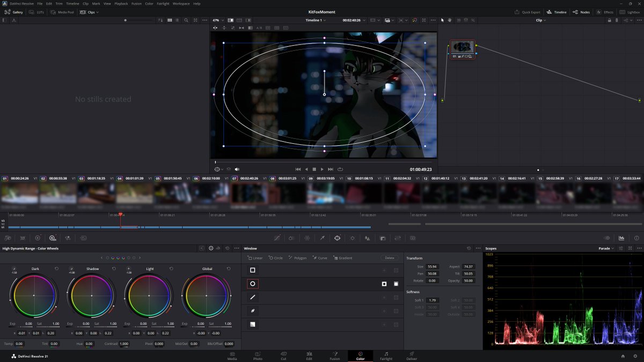Screen dimensions: 644x362
Task: Delete the selected window with Delete button
Action: tap(390, 258)
